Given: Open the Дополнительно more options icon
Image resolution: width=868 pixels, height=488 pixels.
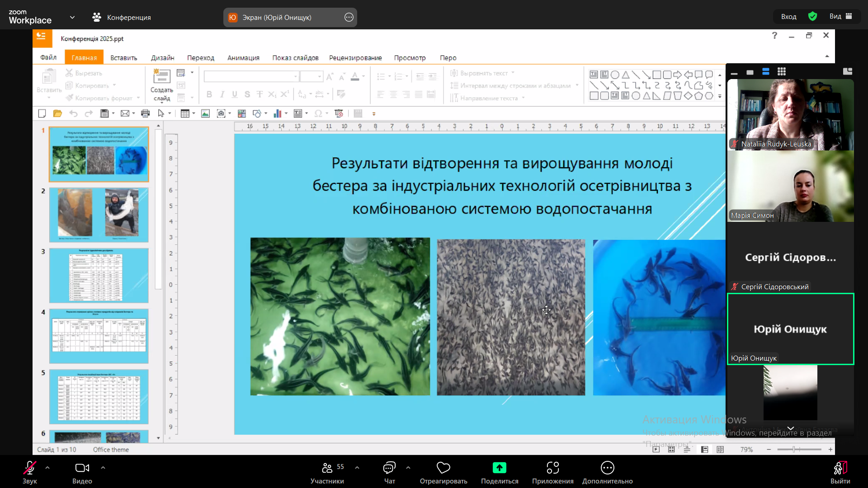Looking at the screenshot, I should pos(607,468).
